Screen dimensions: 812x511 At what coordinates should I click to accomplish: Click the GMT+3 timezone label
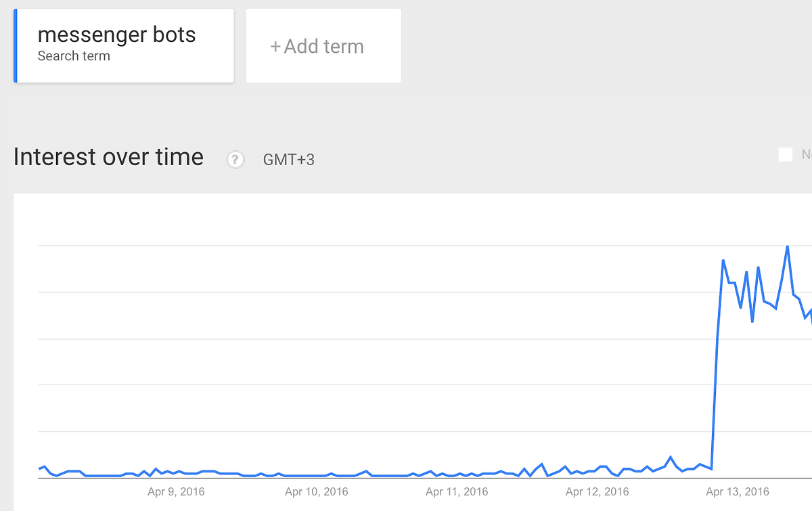pyautogui.click(x=289, y=160)
